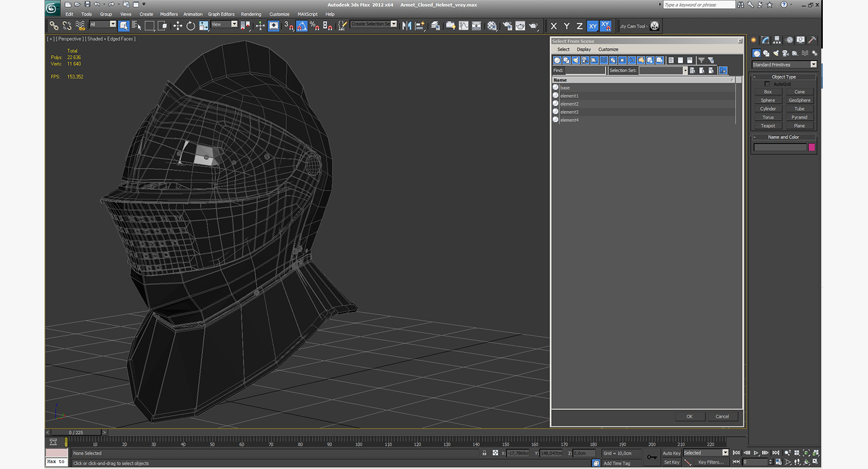Click the Set Keys key icon

point(652,457)
